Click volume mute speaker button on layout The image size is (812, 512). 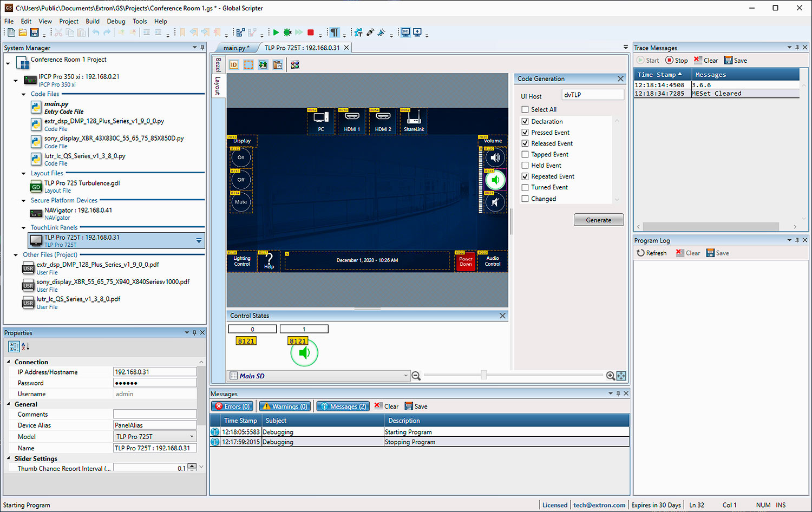495,202
